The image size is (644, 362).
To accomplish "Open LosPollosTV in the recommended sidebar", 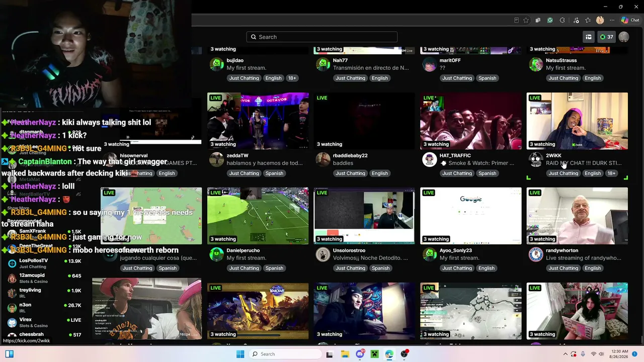I will pyautogui.click(x=44, y=263).
